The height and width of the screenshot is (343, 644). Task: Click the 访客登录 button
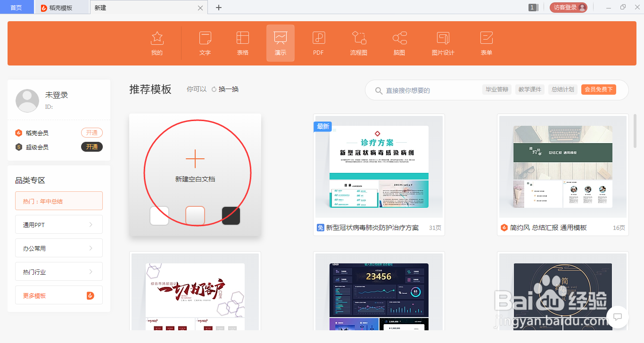tap(569, 7)
